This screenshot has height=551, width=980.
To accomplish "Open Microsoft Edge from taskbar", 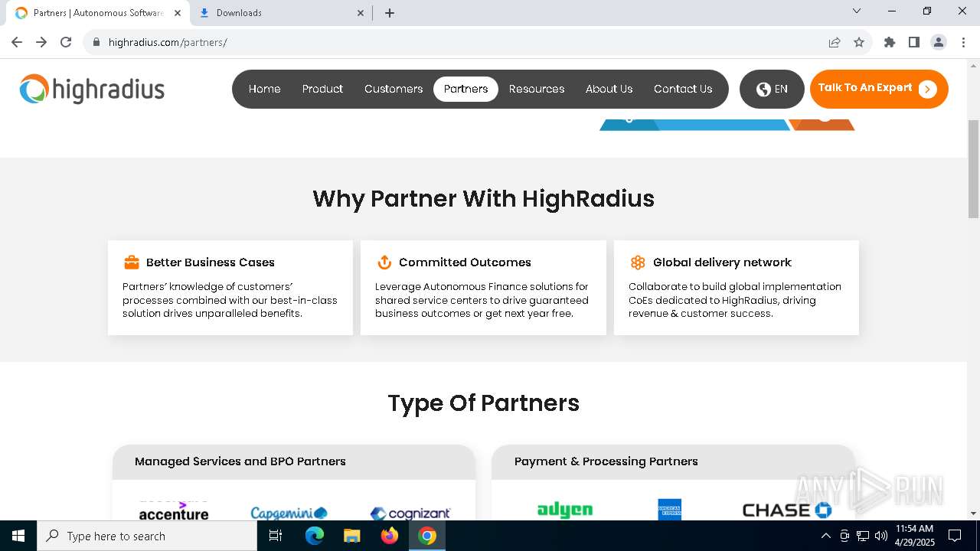I will [315, 536].
